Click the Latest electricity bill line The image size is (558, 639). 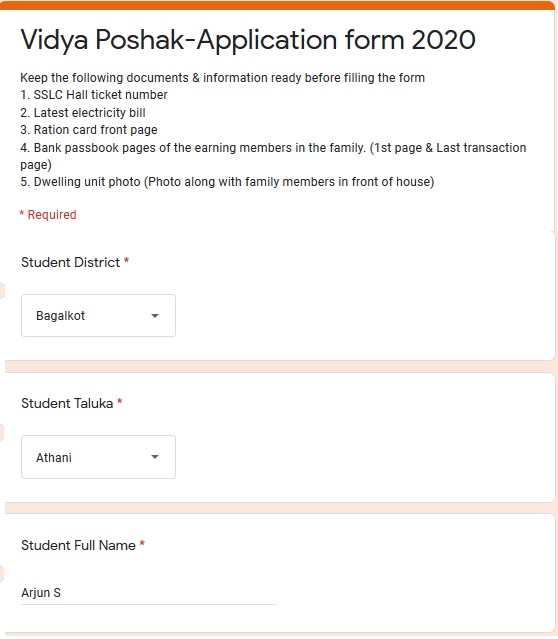coord(83,112)
